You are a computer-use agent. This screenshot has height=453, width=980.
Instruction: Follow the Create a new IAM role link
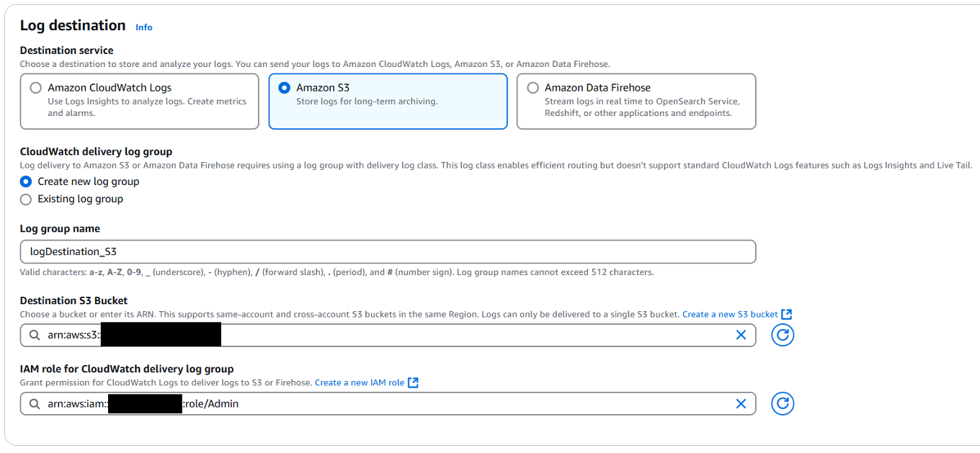[360, 382]
